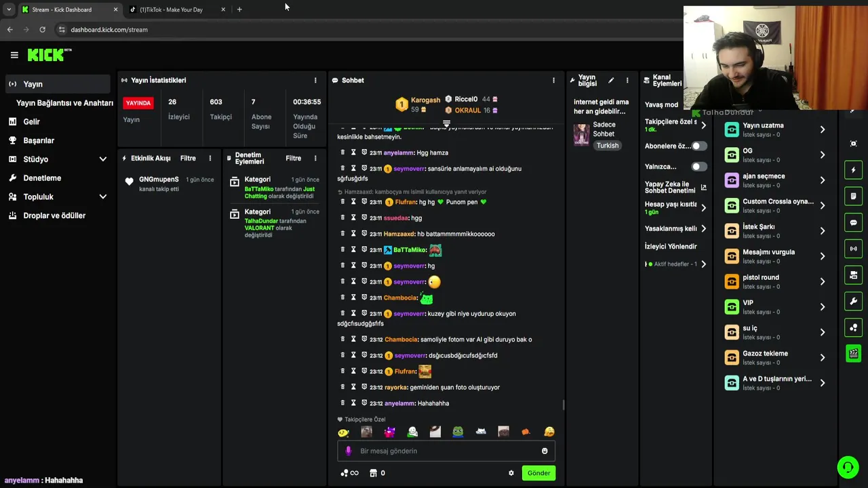Click the lightning bolt widget icon
The image size is (868, 488).
[x=854, y=170]
